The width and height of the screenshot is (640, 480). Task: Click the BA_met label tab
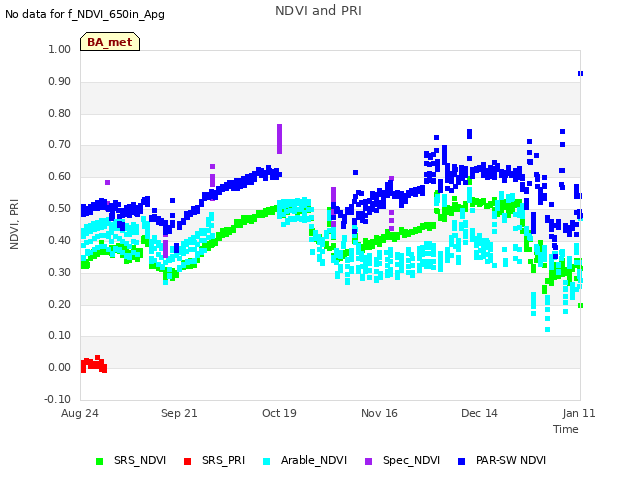click(x=110, y=42)
